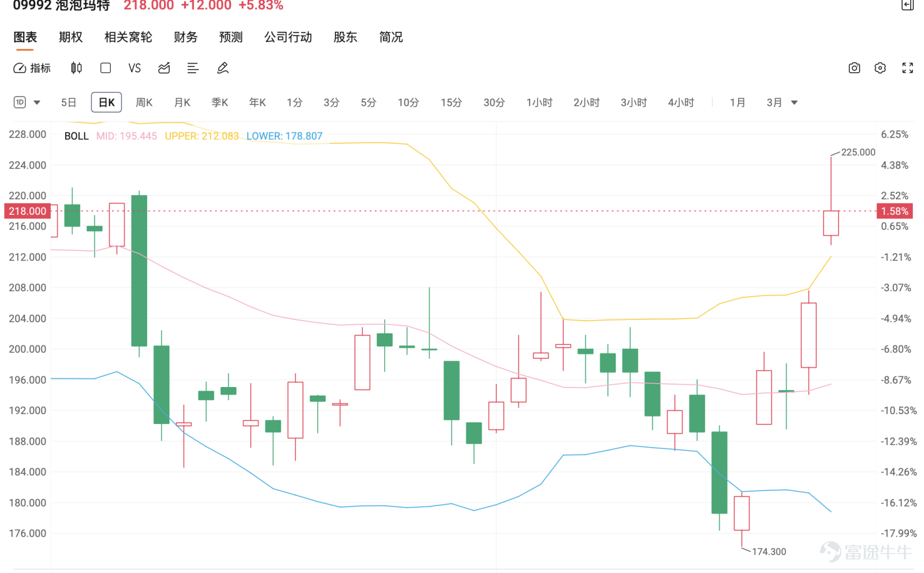Open the VS compare tool
Image resolution: width=924 pixels, height=573 pixels.
click(x=135, y=68)
